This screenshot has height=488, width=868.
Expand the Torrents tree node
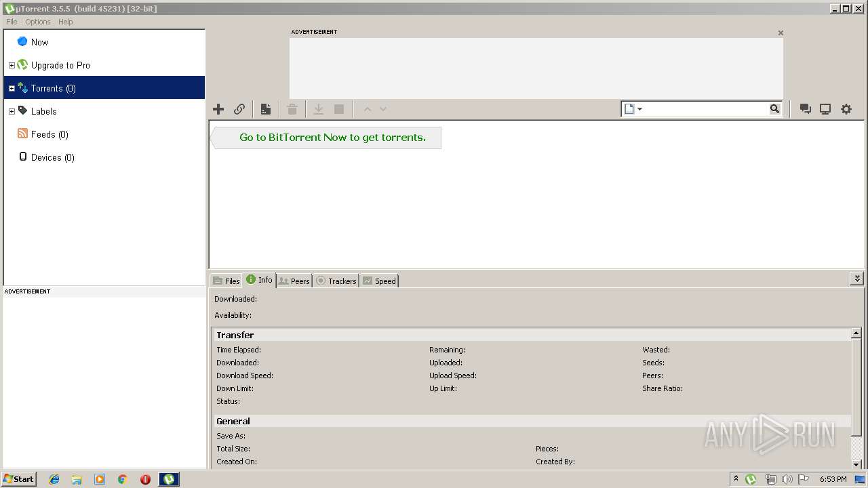click(12, 88)
